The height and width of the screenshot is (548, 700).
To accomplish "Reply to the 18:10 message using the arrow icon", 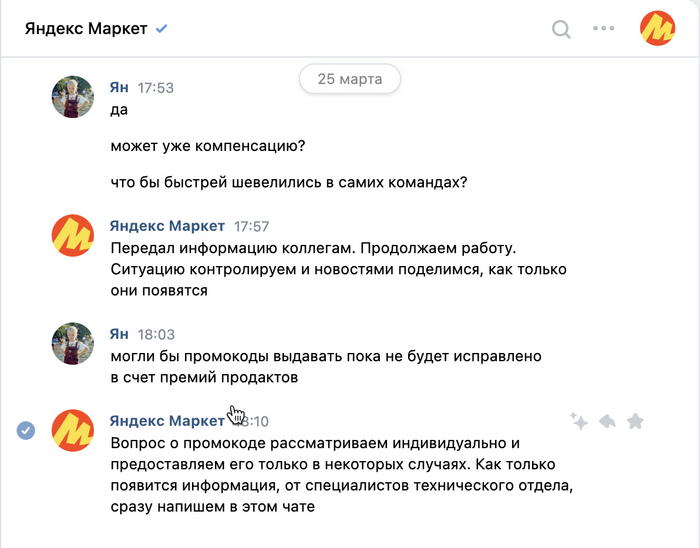I will click(607, 421).
